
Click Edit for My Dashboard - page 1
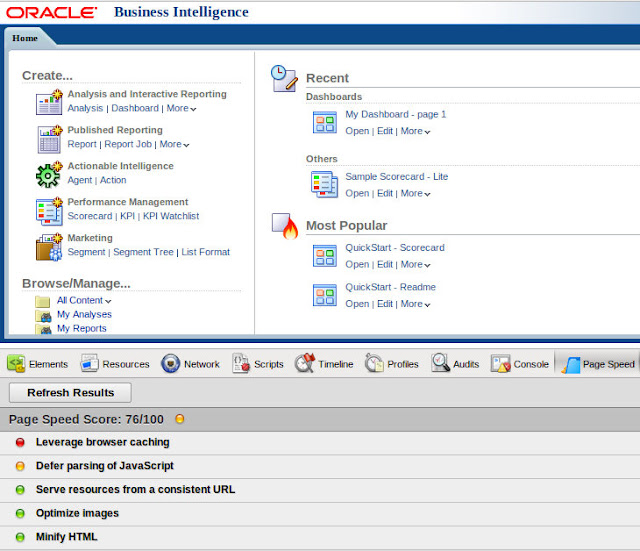[385, 131]
